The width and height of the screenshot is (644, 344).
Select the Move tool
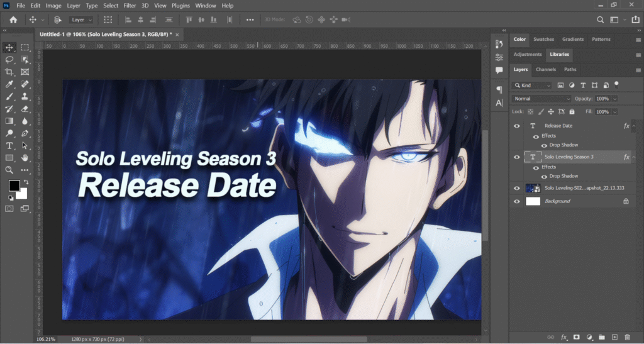(x=9, y=48)
